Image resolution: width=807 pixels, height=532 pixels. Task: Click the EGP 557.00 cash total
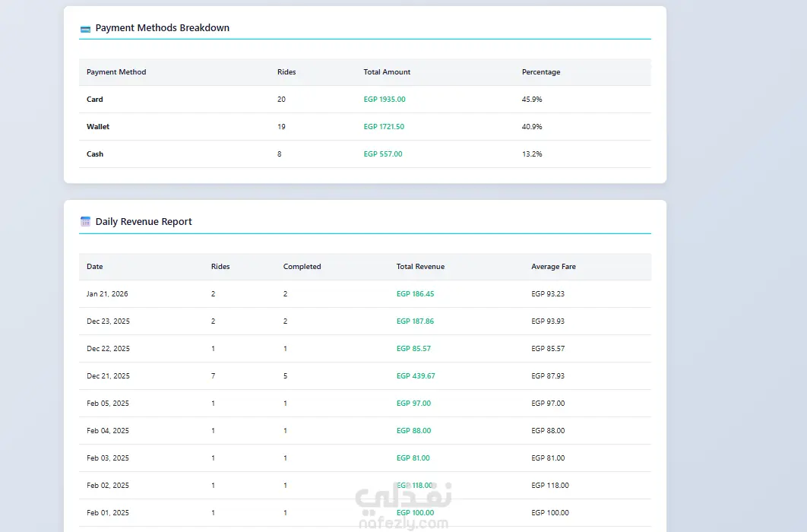pyautogui.click(x=383, y=154)
